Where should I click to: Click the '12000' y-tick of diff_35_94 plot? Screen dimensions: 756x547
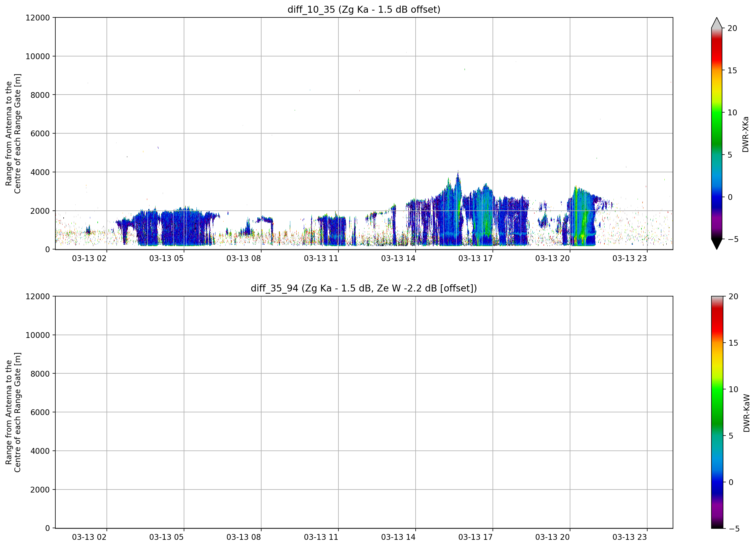[x=38, y=296]
